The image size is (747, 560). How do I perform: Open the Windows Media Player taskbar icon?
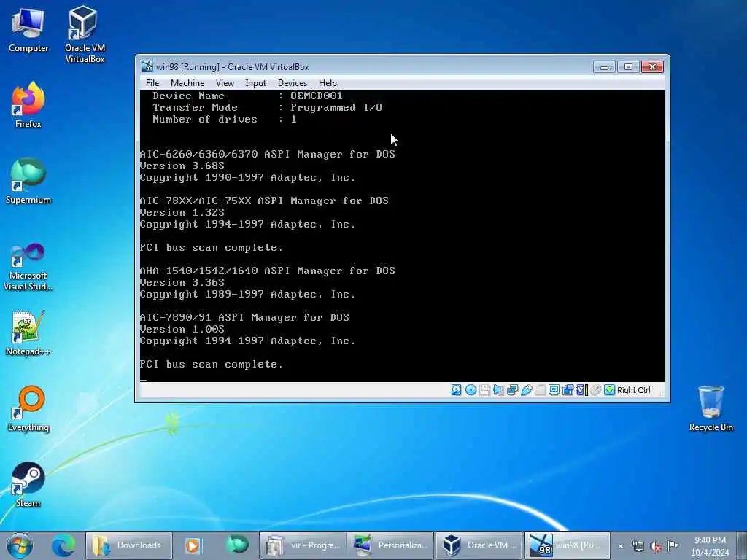(193, 545)
